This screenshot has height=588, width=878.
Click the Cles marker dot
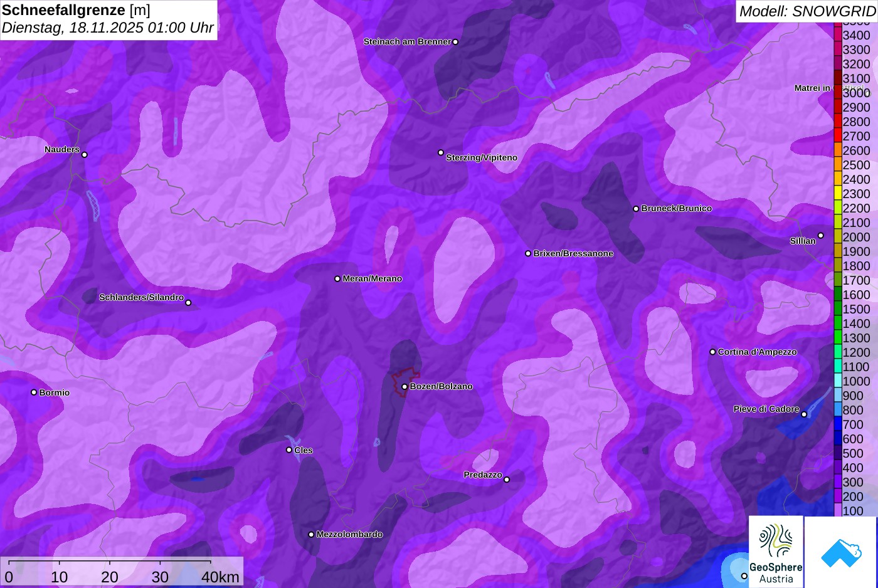[289, 450]
